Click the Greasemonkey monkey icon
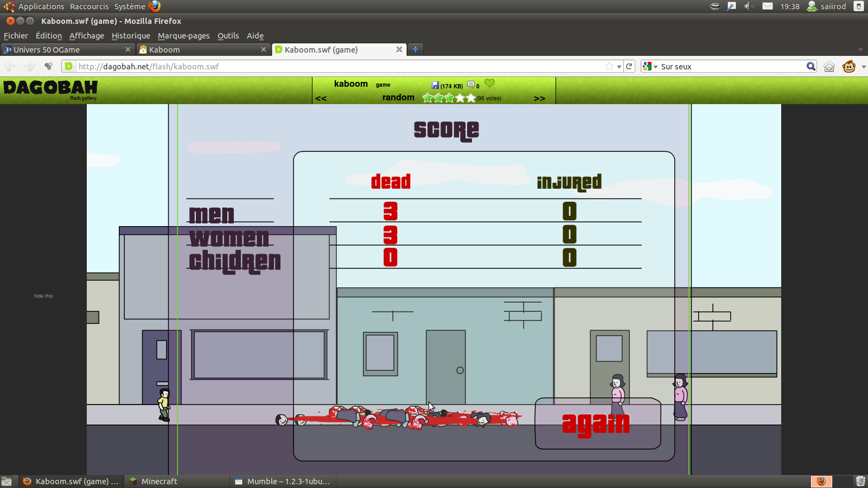Image resolution: width=868 pixels, height=488 pixels. click(848, 67)
